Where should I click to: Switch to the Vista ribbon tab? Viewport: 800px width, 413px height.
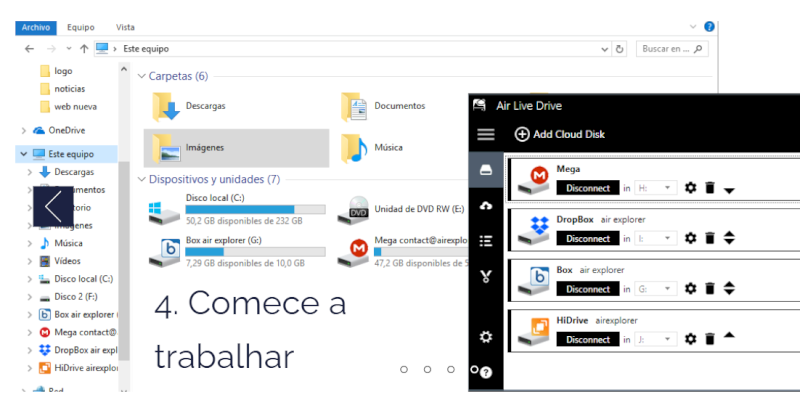click(x=125, y=28)
